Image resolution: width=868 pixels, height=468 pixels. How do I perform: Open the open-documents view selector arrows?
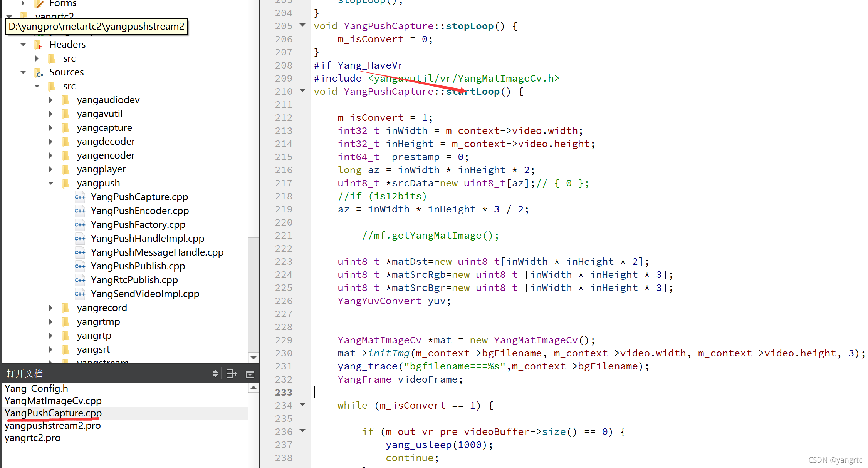pos(215,374)
